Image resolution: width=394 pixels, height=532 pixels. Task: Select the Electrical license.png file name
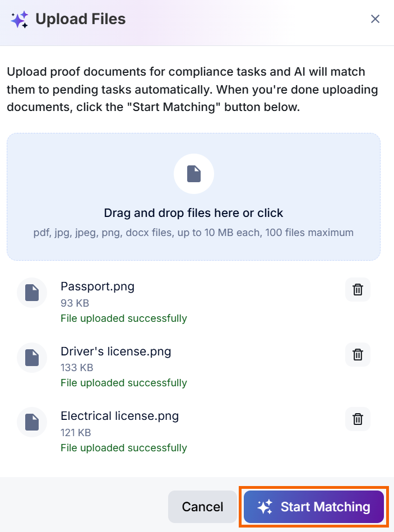[120, 416]
